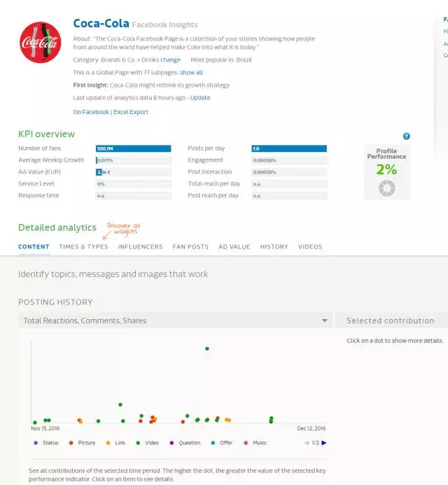
Task: Go to previous legend page arrow
Action: [307, 442]
